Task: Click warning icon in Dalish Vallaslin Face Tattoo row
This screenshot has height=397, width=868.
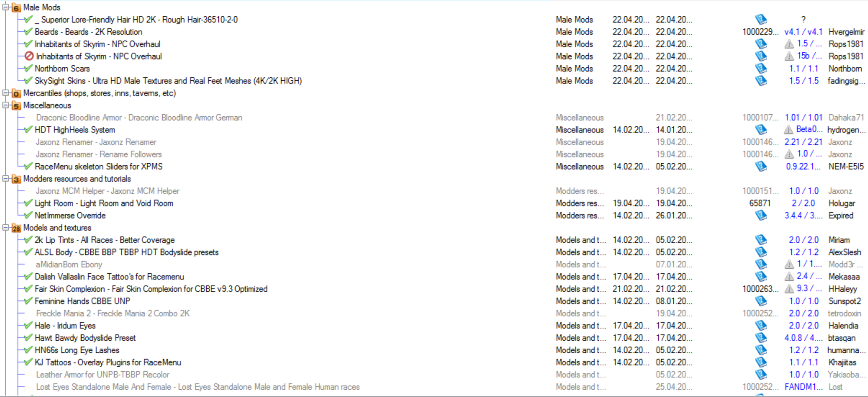Action: click(x=788, y=277)
